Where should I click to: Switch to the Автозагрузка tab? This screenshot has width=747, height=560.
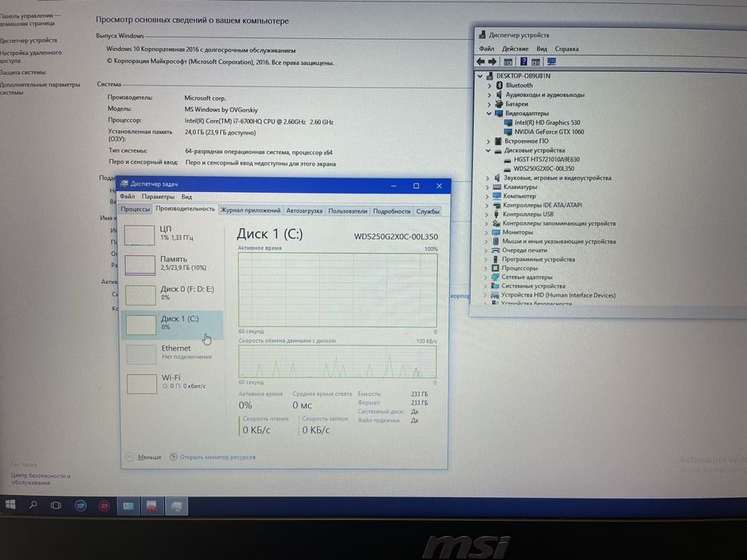[304, 210]
